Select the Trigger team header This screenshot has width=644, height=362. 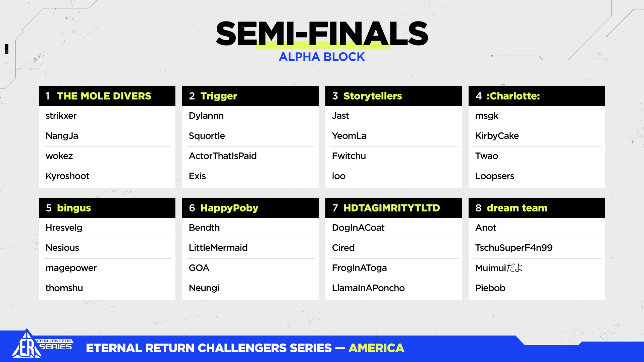pos(219,96)
